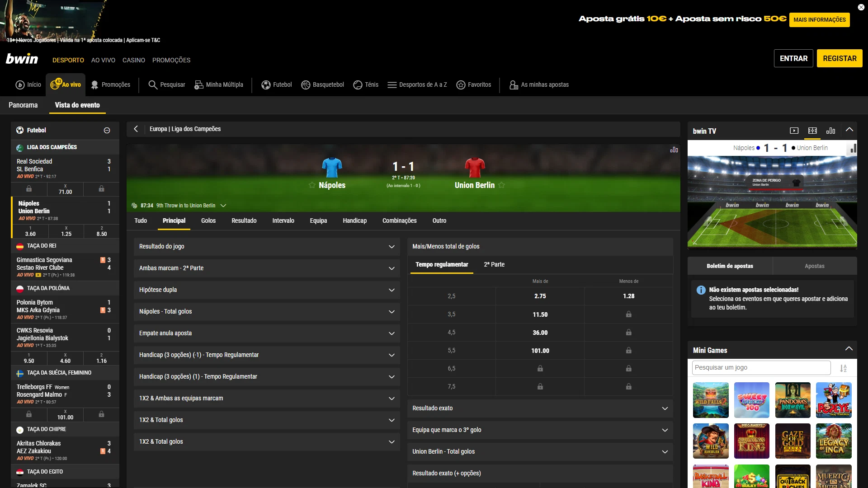Click the mini games search field
This screenshot has height=488, width=868.
pyautogui.click(x=761, y=368)
